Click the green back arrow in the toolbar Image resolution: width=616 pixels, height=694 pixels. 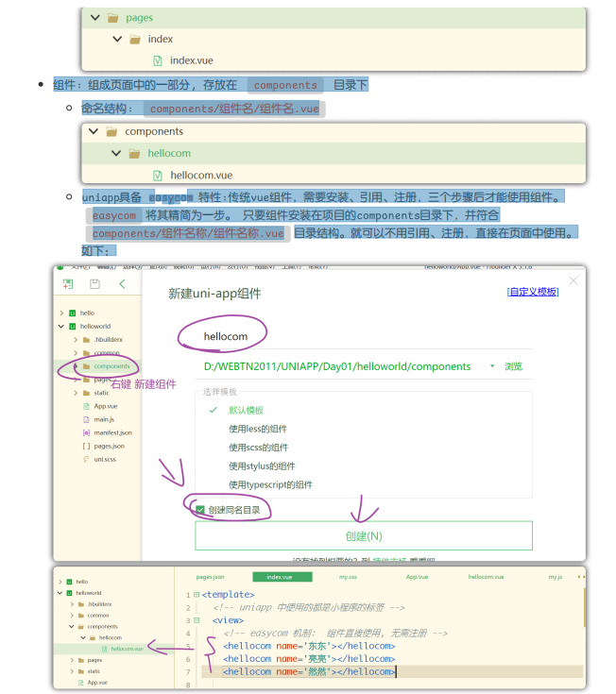[x=122, y=284]
